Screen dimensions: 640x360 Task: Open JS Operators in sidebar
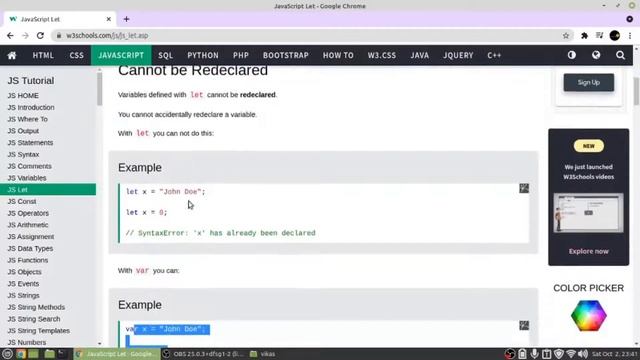coord(28,213)
